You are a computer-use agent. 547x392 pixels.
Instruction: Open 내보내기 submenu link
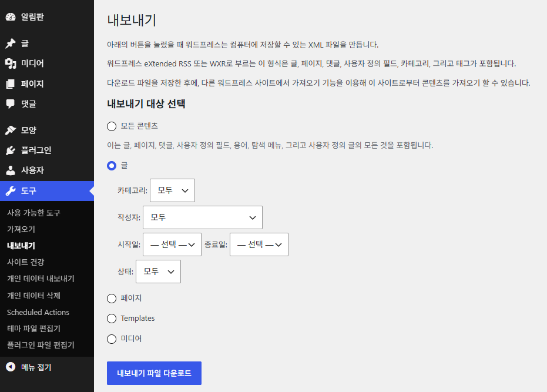coord(21,246)
